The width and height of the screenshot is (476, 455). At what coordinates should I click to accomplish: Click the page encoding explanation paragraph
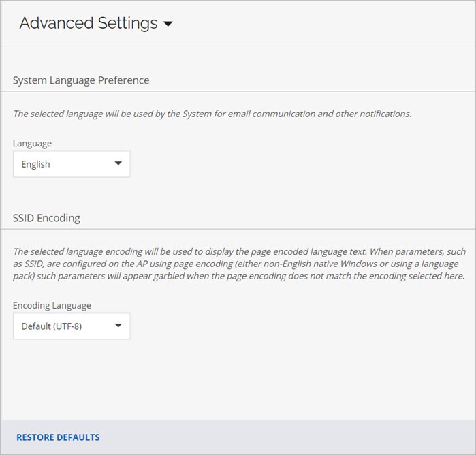pos(239,264)
